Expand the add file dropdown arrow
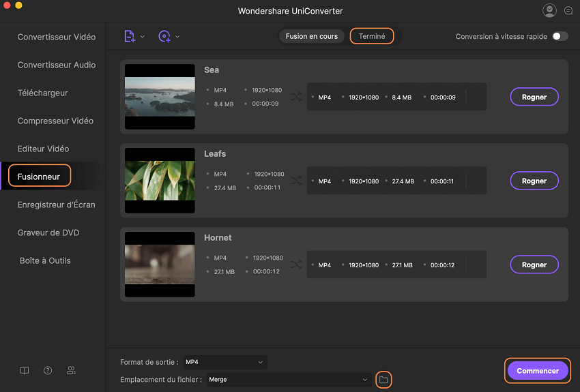The image size is (580, 392). pyautogui.click(x=143, y=37)
